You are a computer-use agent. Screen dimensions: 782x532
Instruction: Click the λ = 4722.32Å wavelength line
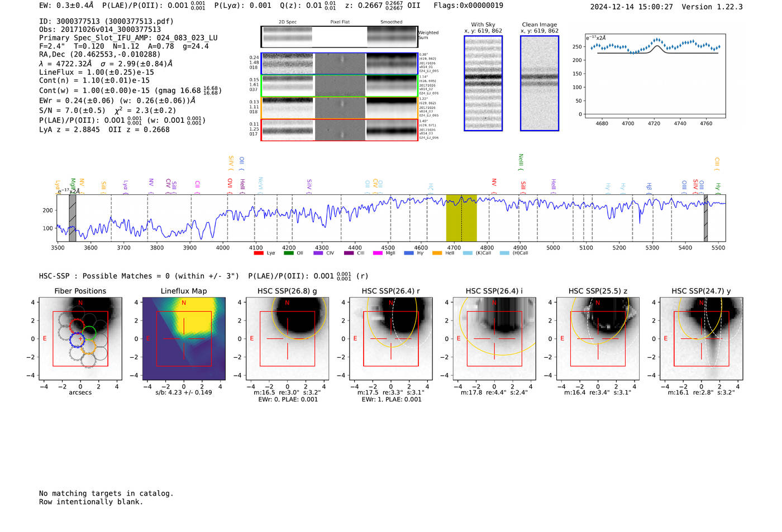[106, 64]
